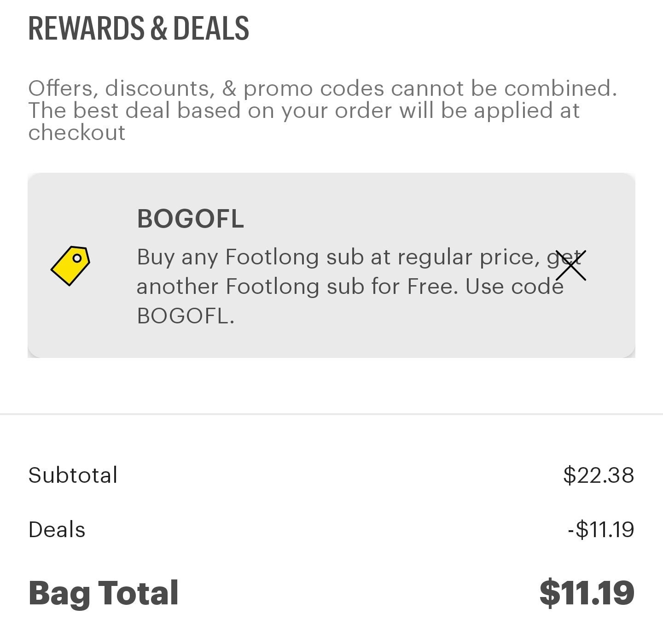Select the $22.38 subtotal amount
Image resolution: width=663 pixels, height=644 pixels.
tap(599, 475)
